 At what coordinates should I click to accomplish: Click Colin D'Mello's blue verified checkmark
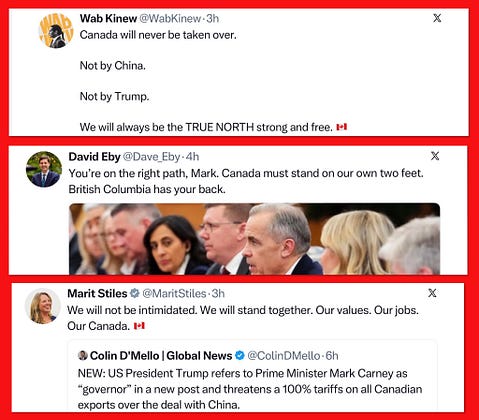(240, 355)
